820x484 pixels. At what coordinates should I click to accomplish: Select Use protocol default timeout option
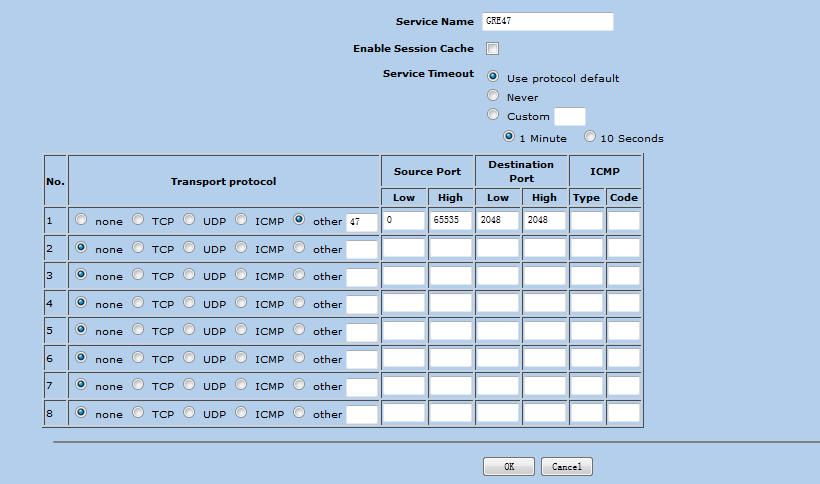(x=493, y=76)
